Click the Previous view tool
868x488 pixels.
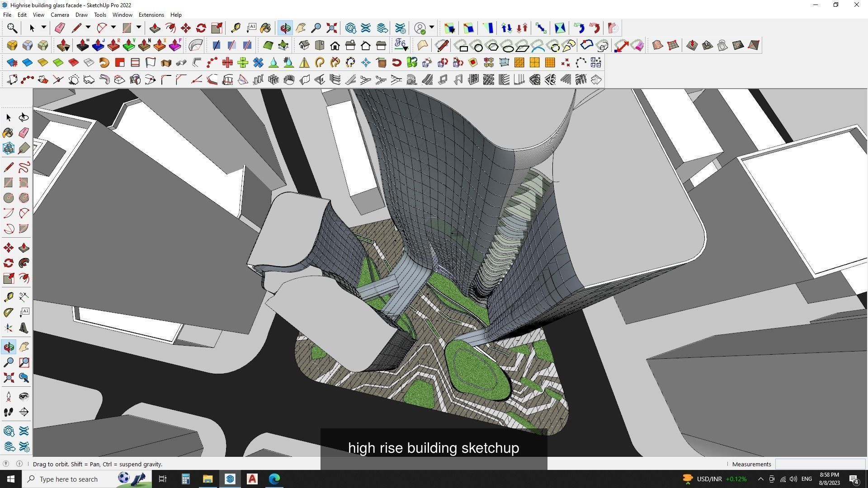pos(24,378)
